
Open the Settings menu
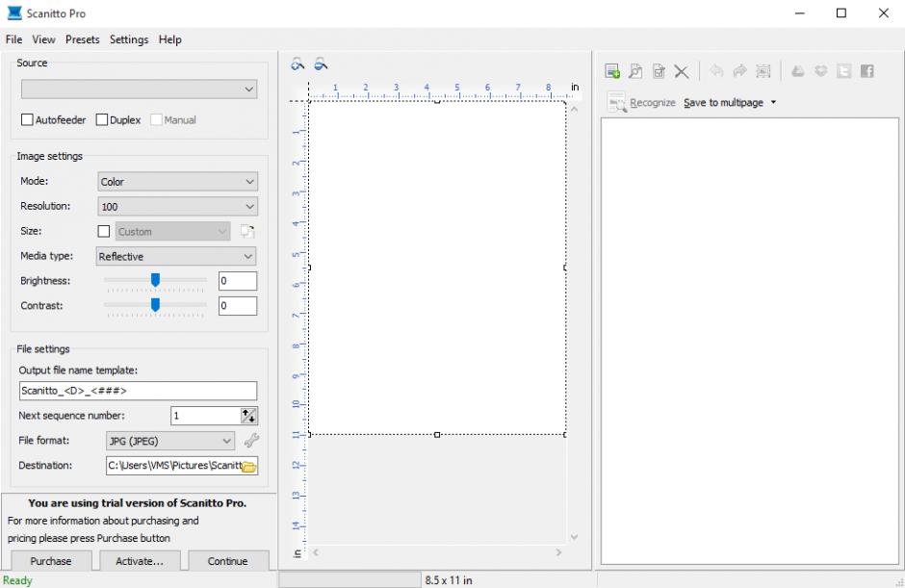[129, 39]
